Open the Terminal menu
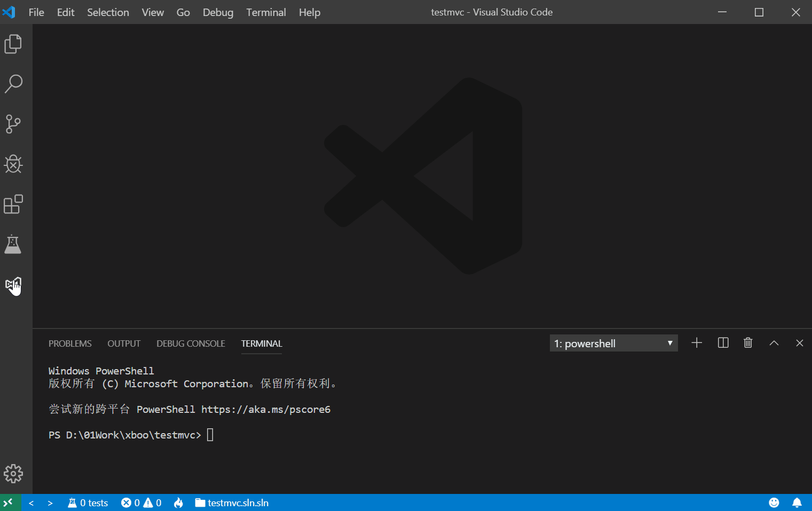The height and width of the screenshot is (511, 812). point(266,12)
